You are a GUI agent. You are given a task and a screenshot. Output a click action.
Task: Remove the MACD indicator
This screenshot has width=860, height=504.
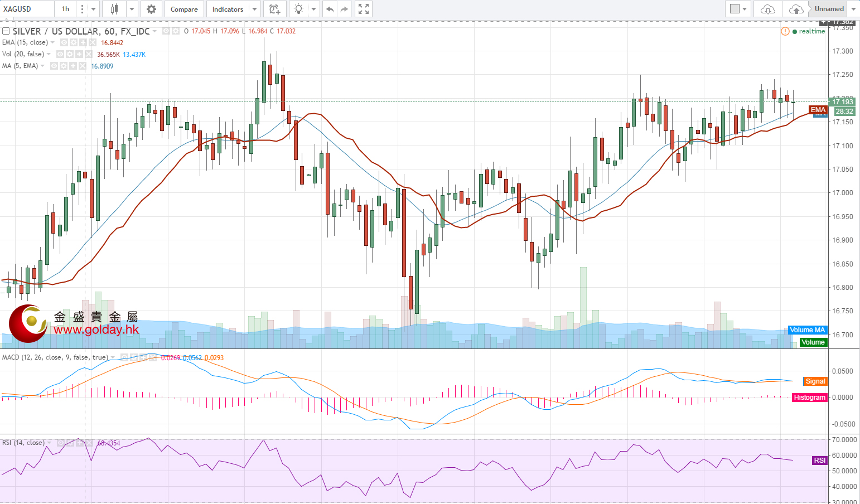153,357
